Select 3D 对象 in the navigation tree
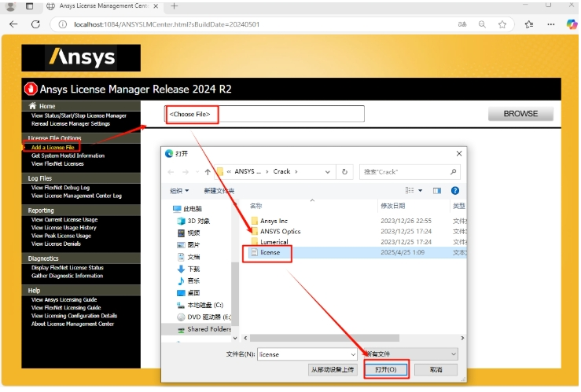This screenshot has width=581, height=392. [193, 221]
